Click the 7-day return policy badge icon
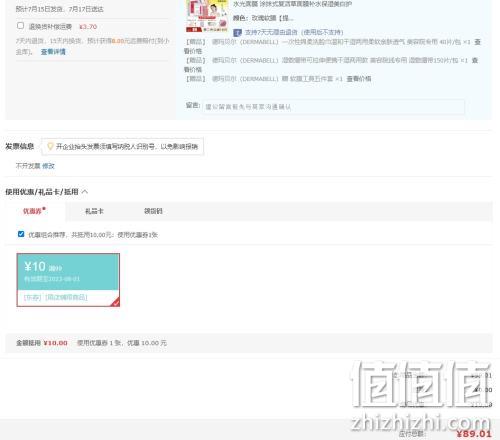 (x=237, y=33)
